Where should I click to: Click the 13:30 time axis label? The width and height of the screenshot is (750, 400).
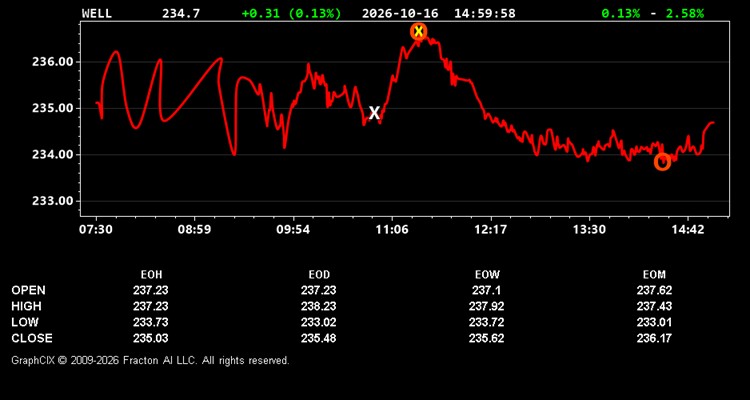(x=589, y=229)
